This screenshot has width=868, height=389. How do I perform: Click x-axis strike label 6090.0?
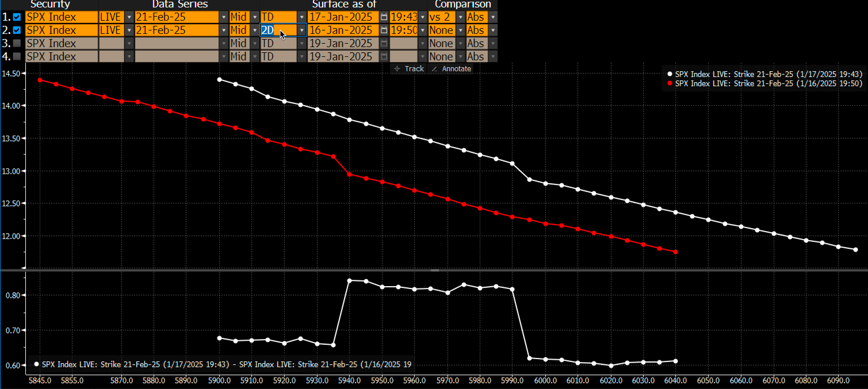point(838,380)
